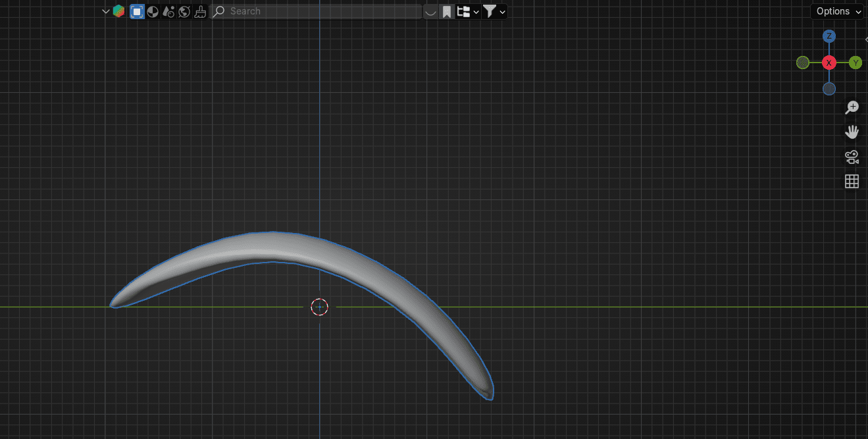Viewport: 868px width, 439px height.
Task: Expand the chevron left of cube icon
Action: pyautogui.click(x=105, y=11)
